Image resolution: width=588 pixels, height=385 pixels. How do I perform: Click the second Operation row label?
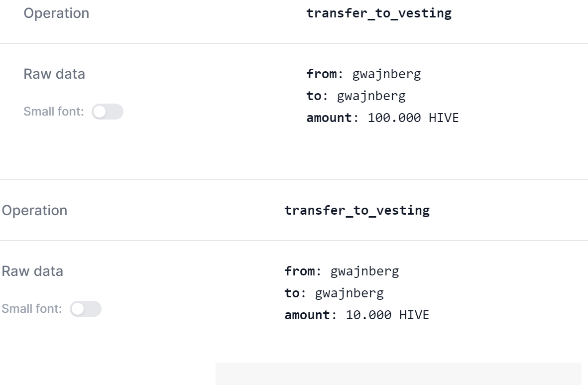pos(34,211)
